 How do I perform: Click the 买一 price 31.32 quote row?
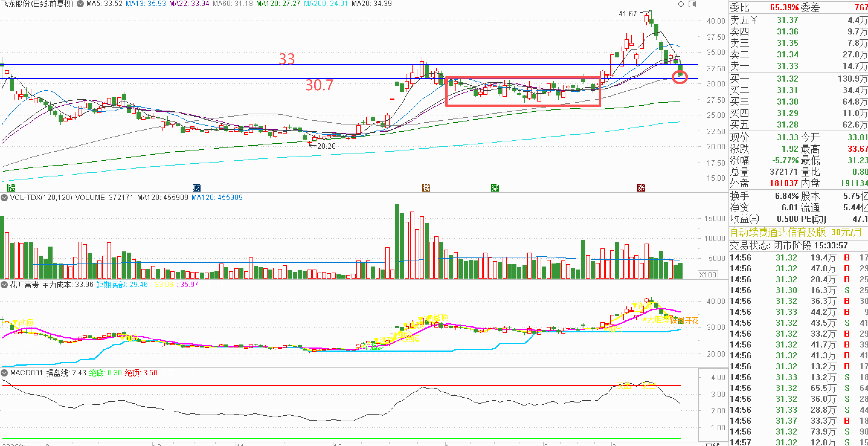(x=787, y=79)
